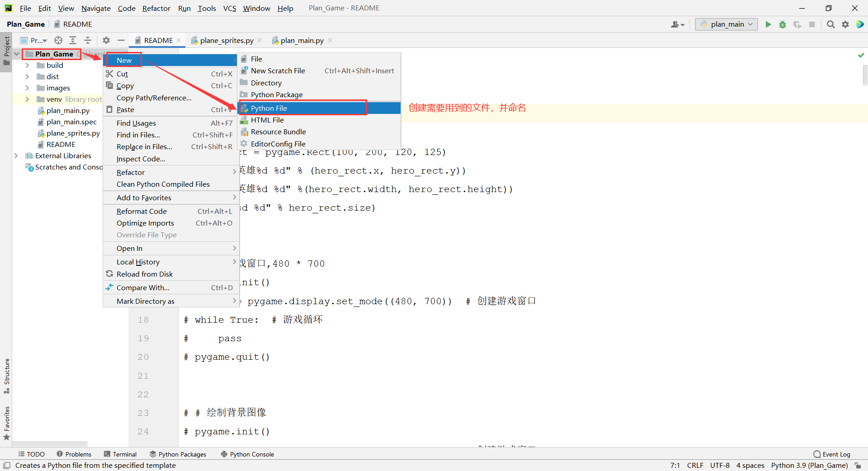Run plan_main with coverage icon
The height and width of the screenshot is (471, 868).
click(x=797, y=24)
